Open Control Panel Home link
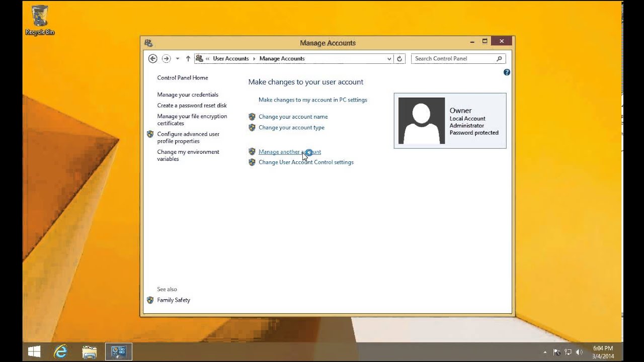644x362 pixels. point(183,78)
